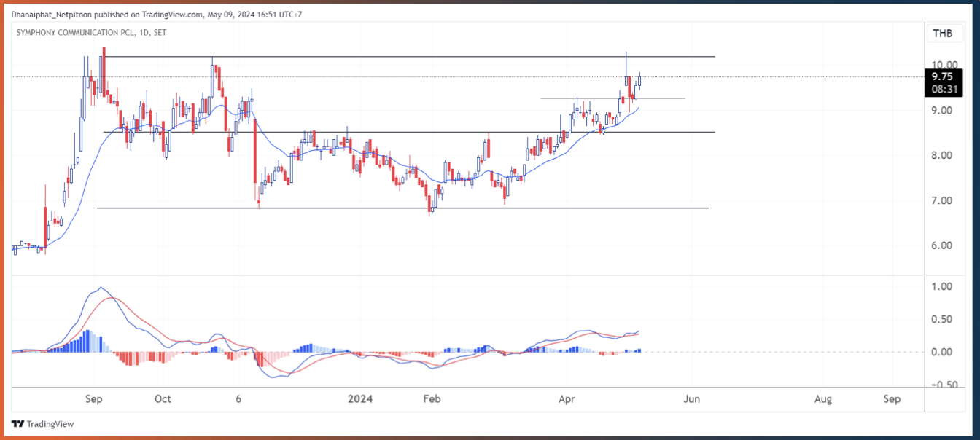Click the 8.00 price axis label
The image size is (980, 440).
point(943,155)
